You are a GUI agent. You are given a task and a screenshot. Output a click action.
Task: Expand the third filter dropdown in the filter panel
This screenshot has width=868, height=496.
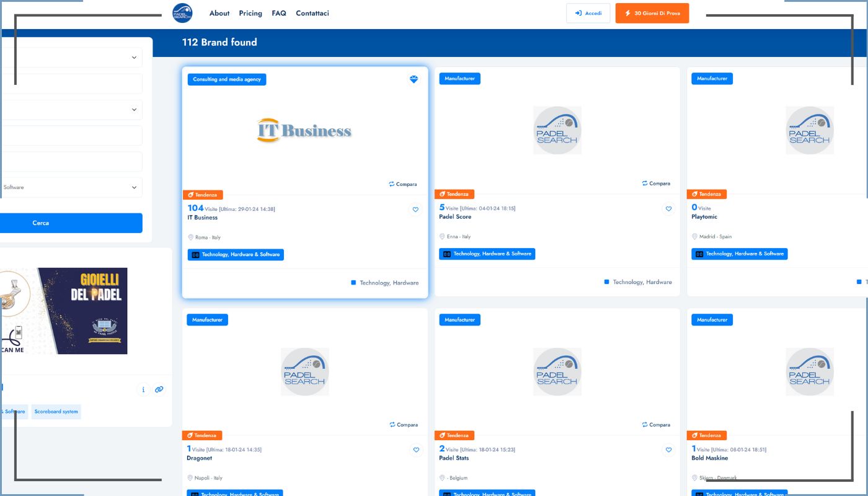point(71,110)
